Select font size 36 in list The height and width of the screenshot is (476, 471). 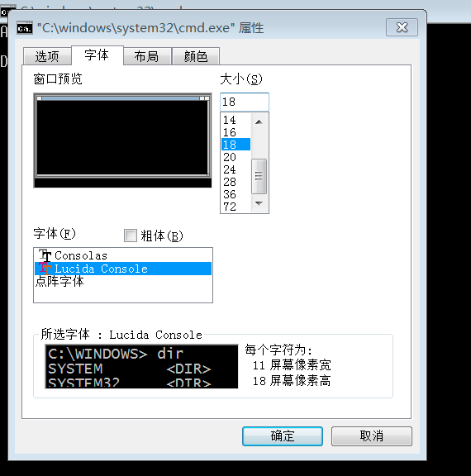pyautogui.click(x=235, y=194)
